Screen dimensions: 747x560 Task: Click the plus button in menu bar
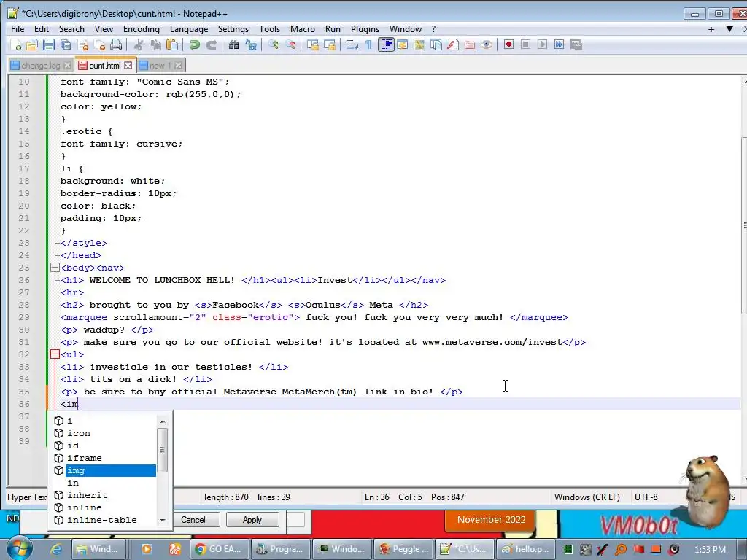711,29
